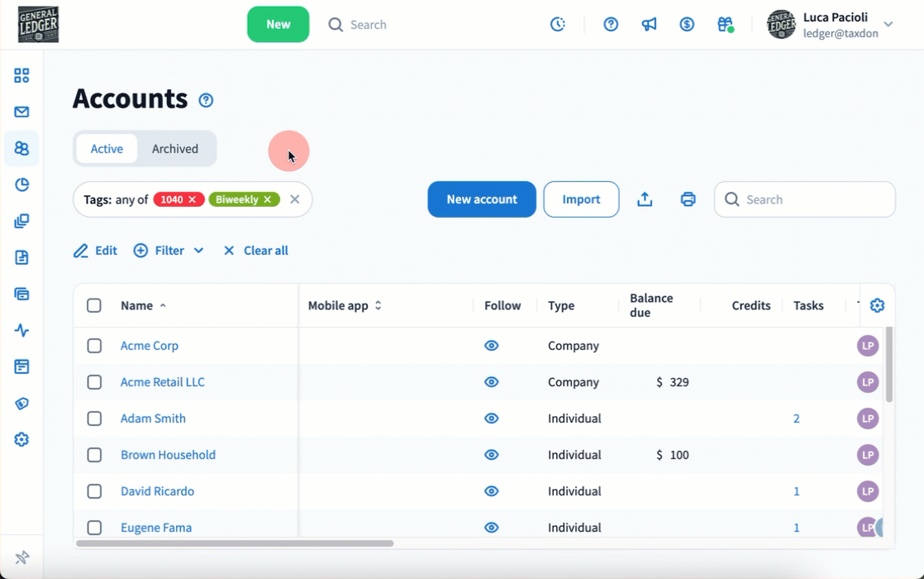Click the timer clock icon in header
The width and height of the screenshot is (924, 579).
coord(558,25)
